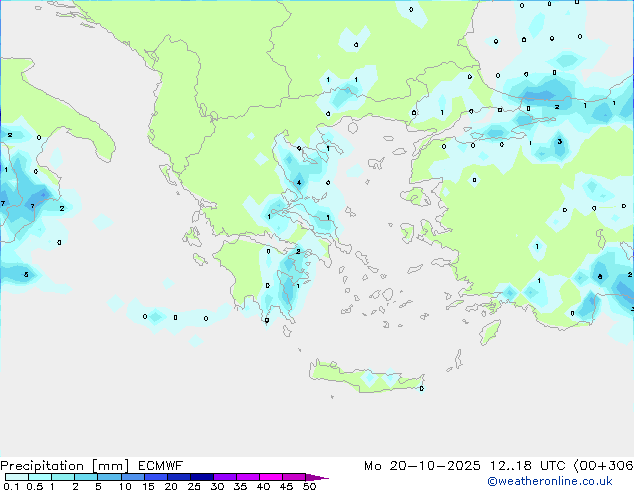This screenshot has width=634, height=490.
Task: Select the 25–30 mm navy legend swatch
Action: click(202, 477)
